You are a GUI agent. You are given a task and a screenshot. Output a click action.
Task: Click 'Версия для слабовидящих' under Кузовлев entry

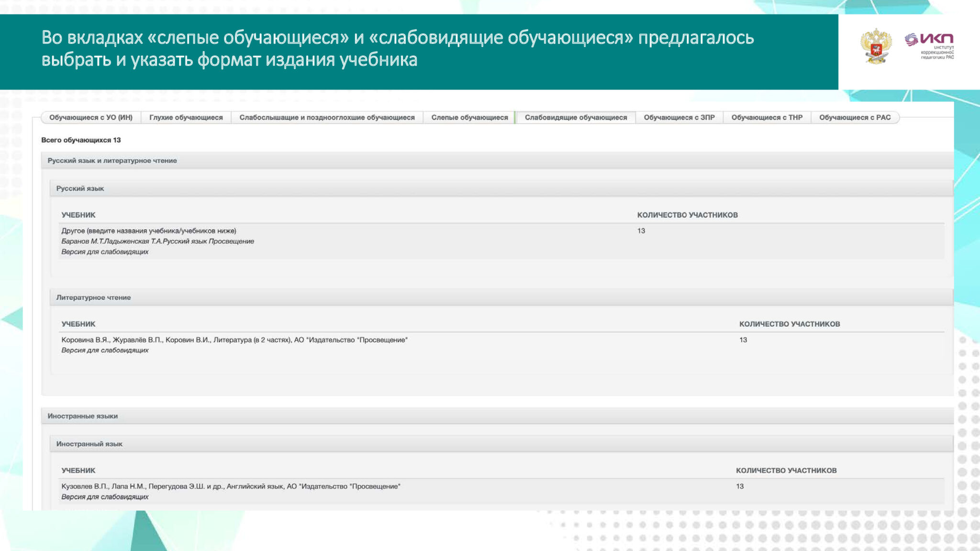click(105, 496)
